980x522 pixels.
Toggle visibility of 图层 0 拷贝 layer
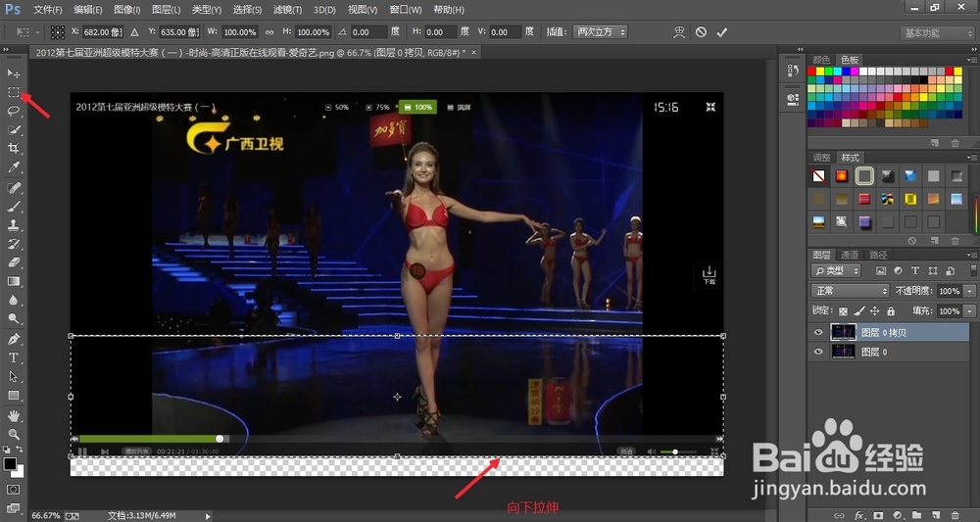click(818, 333)
